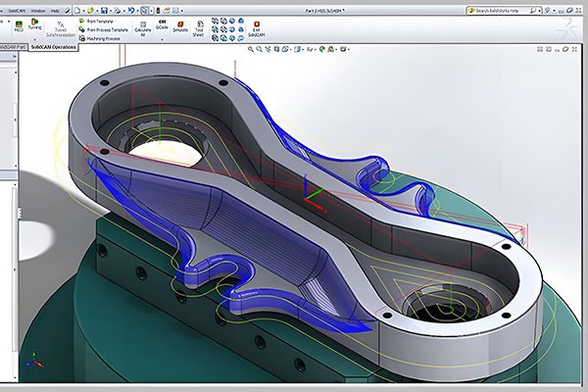
Task: Expand the Select tool dropdown arrow
Action: click(151, 11)
